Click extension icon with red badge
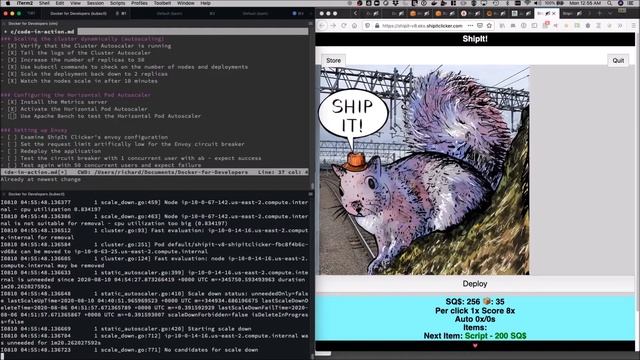Viewport: 640px width, 360px height. (545, 25)
